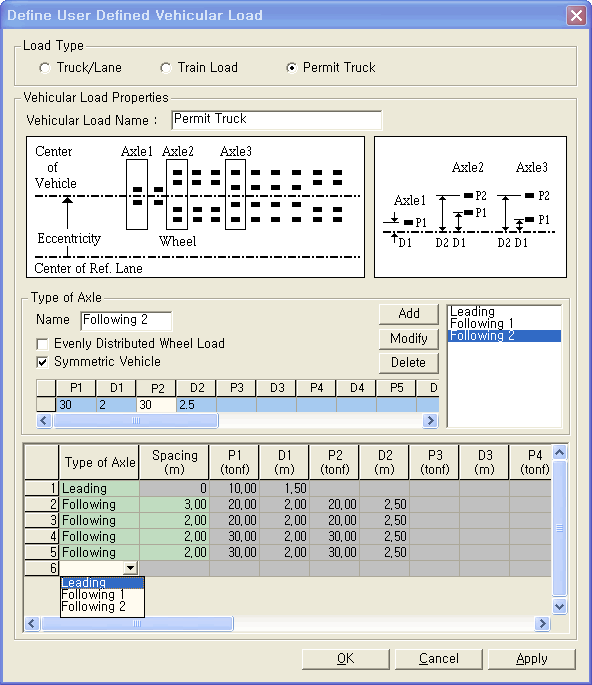Click right arrow of bottom table scrollbar

pos(542,623)
